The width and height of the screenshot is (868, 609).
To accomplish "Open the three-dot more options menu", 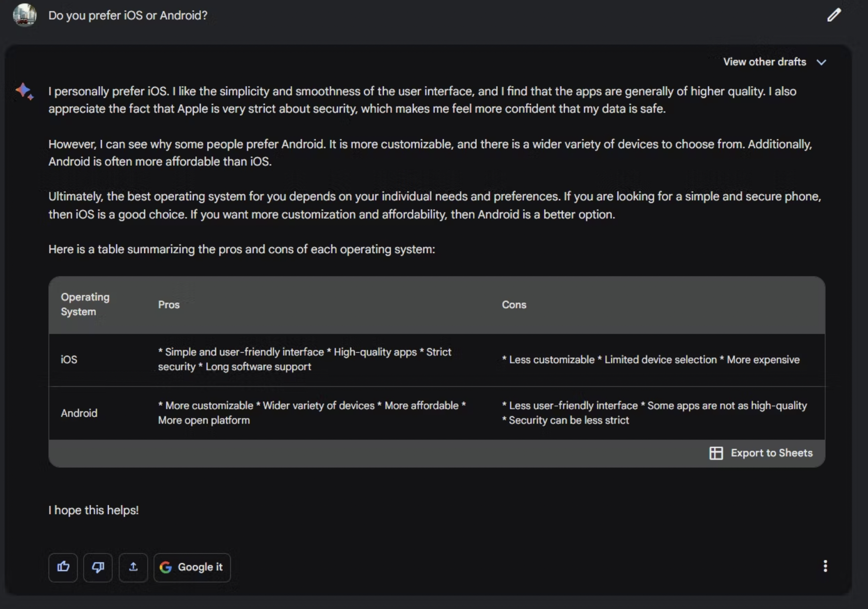I will coord(825,566).
